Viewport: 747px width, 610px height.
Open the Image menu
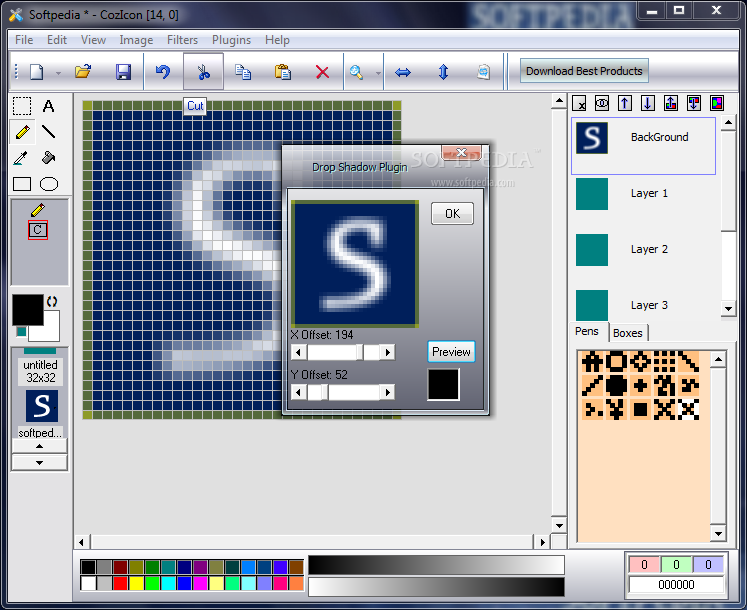(x=136, y=40)
